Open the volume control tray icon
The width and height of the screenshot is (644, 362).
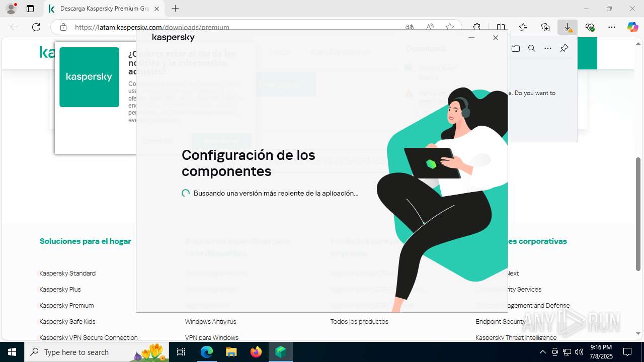[579, 352]
